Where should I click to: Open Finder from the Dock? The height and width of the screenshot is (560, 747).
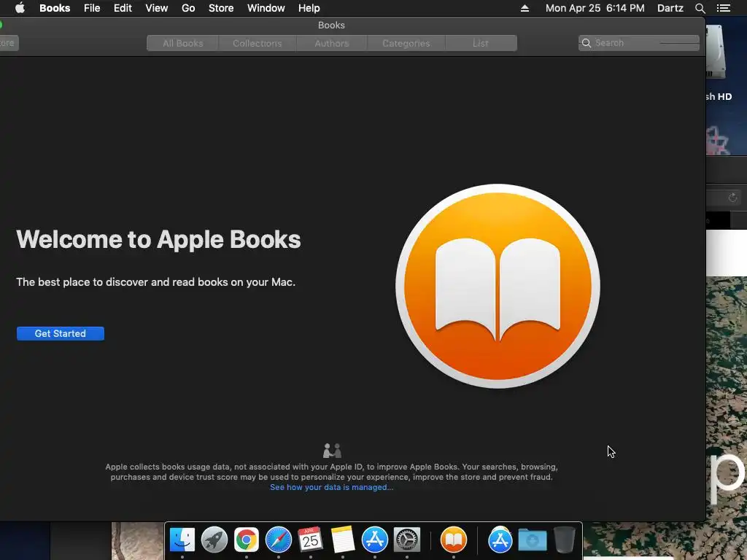click(x=182, y=540)
